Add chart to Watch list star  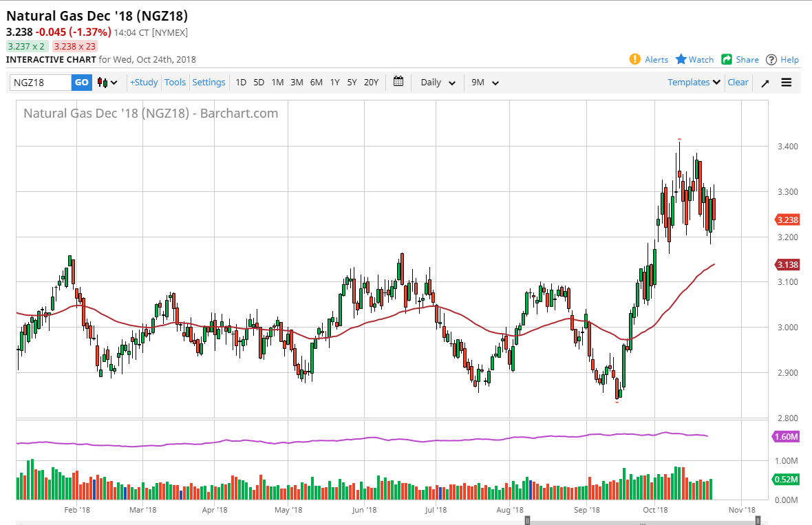click(681, 59)
